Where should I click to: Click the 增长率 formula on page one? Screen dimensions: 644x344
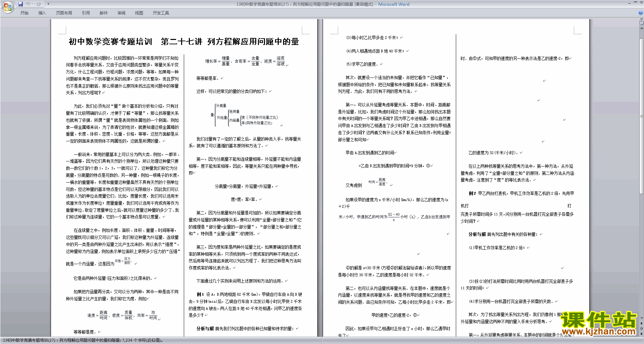[217, 61]
